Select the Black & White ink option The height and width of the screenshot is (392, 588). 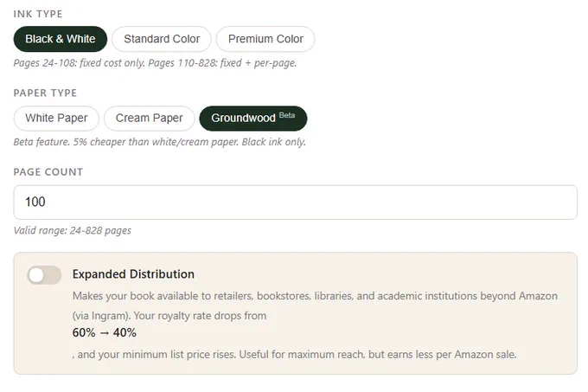point(61,39)
